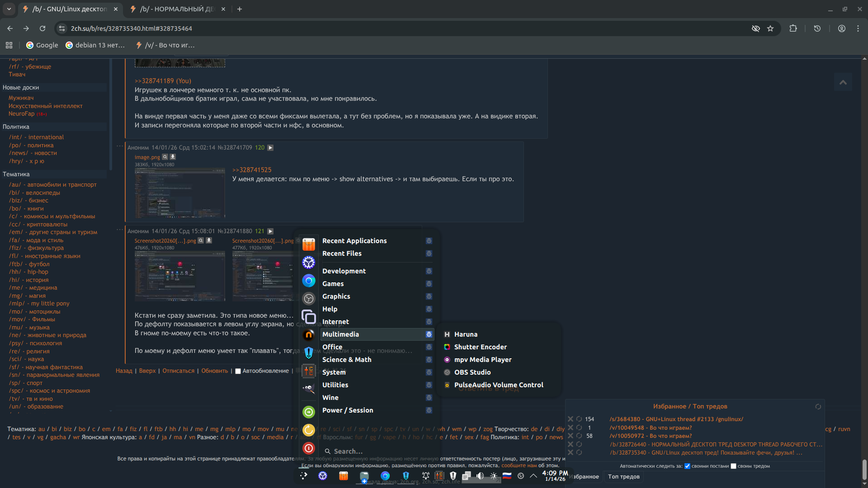868x488 pixels.
Task: Uncheck the своими постами auto-follow checkbox
Action: pos(687,466)
